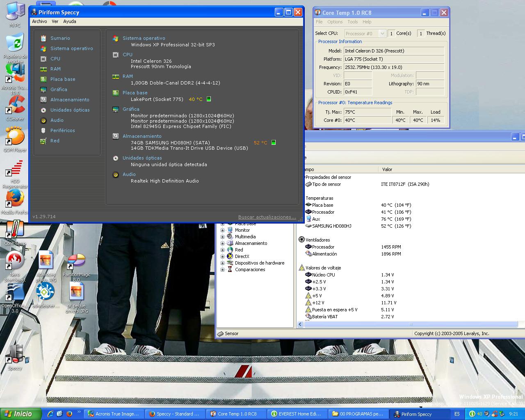Click the Almacenamiento heading link in Speccy summary
Screen dimensions: 525x420
pos(142,136)
